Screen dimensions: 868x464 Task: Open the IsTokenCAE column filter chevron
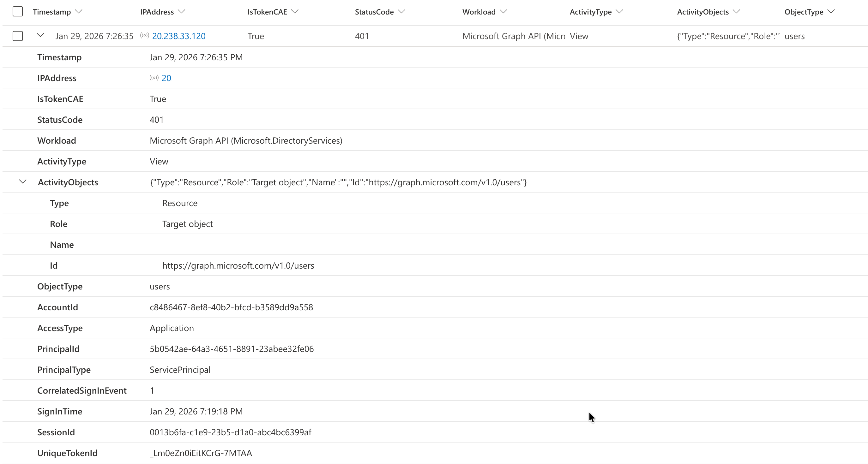click(295, 12)
